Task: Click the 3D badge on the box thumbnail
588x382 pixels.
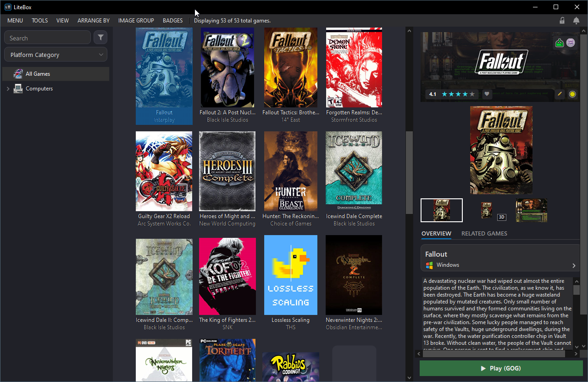Action: [x=501, y=217]
